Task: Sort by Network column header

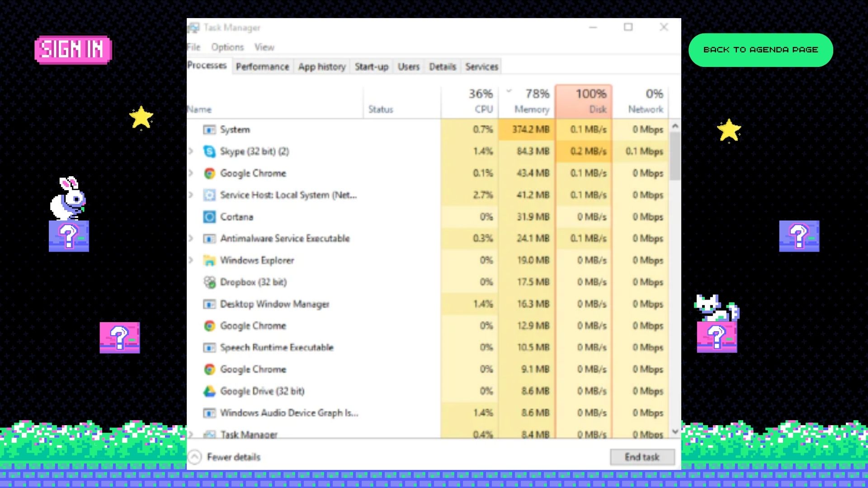Action: pyautogui.click(x=640, y=101)
